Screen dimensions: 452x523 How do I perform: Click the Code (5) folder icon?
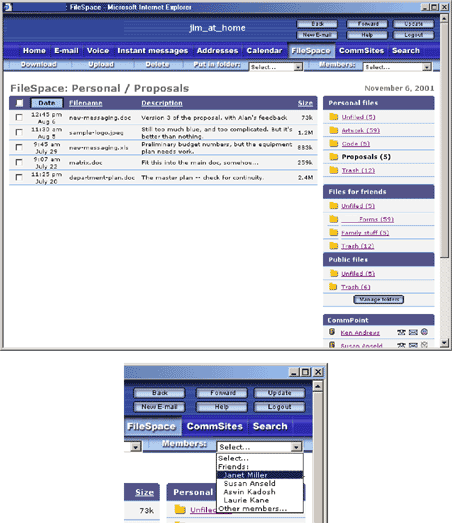coord(334,143)
